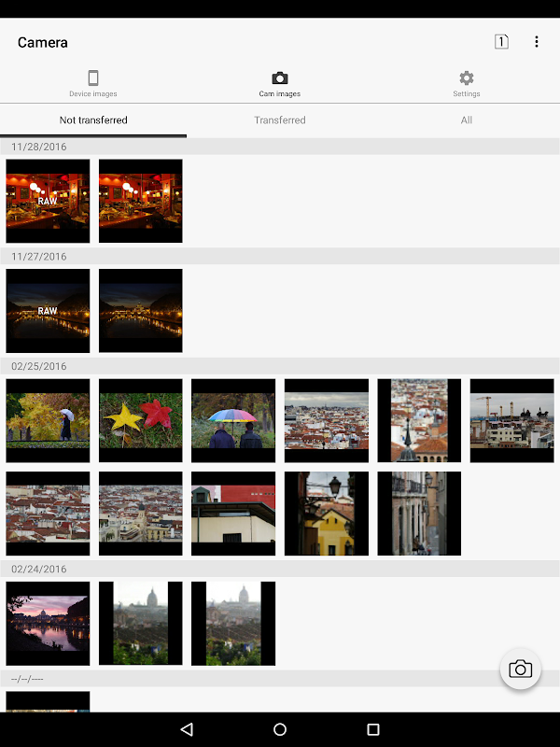This screenshot has width=560, height=747.
Task: Open the RAW restaurant photo from 11/28/2016
Action: coord(48,201)
